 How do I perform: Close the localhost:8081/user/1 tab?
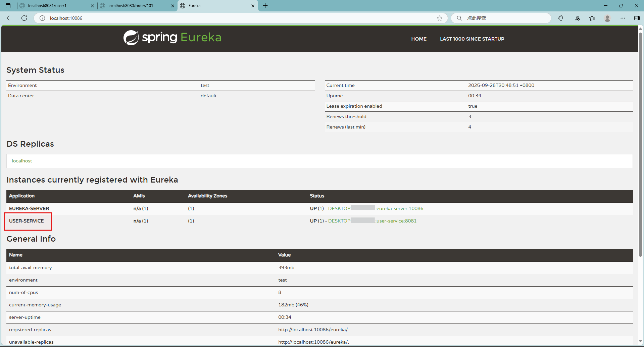[x=92, y=6]
